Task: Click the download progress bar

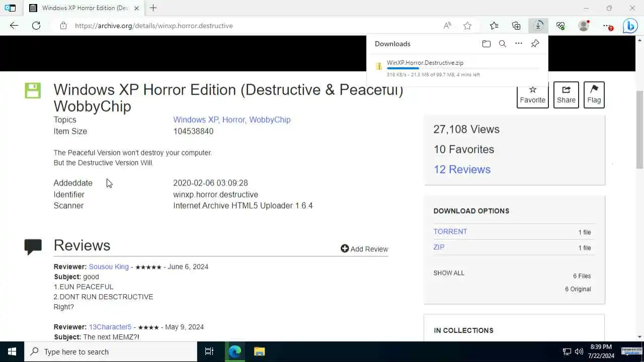Action: click(x=463, y=68)
